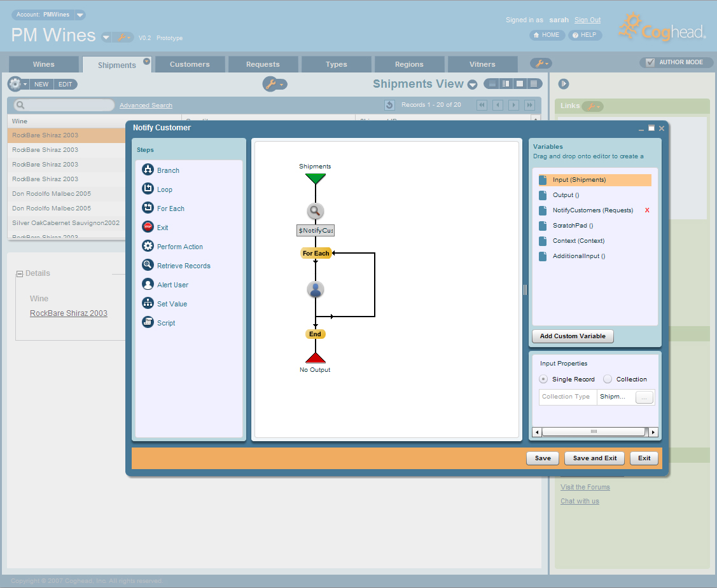Viewport: 717px width, 588px height.
Task: Click the Save and Exit button
Action: 594,458
